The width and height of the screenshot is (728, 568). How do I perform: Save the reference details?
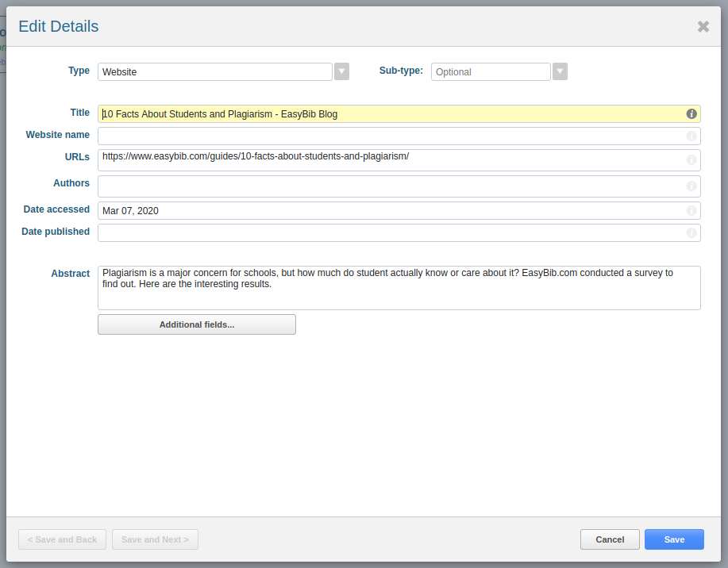point(674,539)
